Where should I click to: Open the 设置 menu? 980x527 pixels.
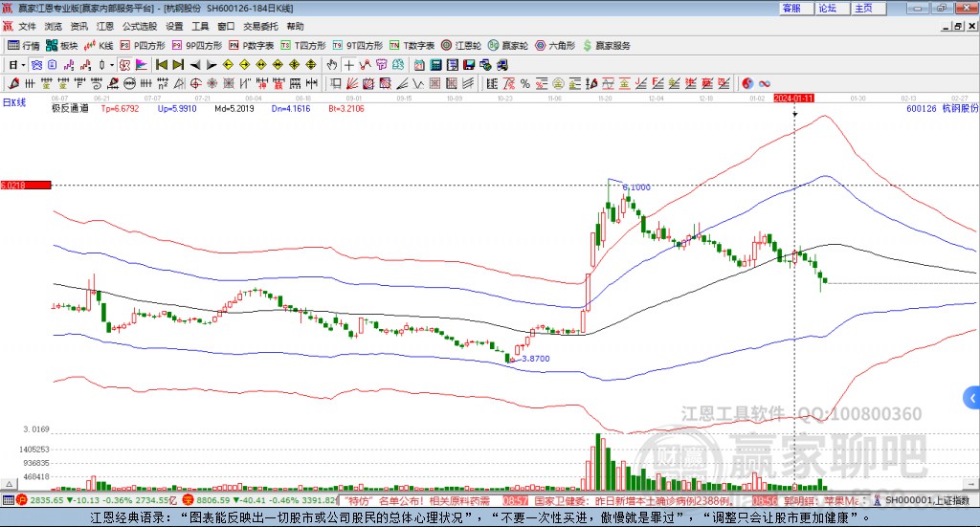174,26
